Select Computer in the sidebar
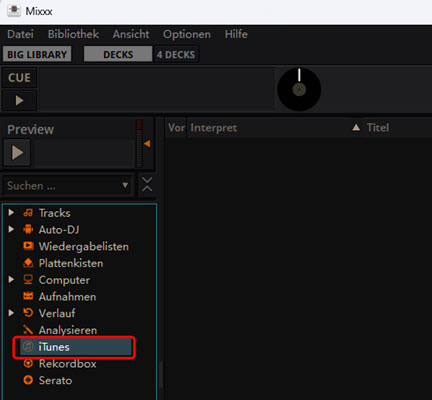This screenshot has width=432, height=400. coord(64,280)
